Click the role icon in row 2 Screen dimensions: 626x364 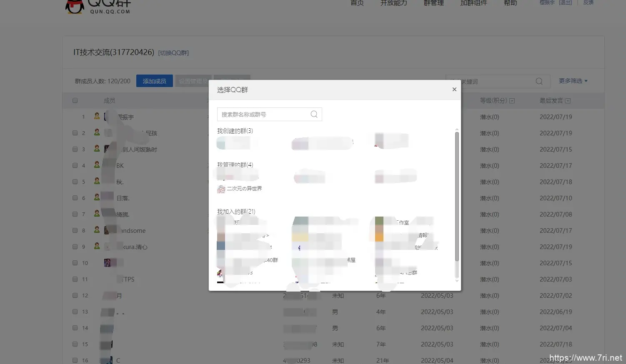pyautogui.click(x=97, y=132)
